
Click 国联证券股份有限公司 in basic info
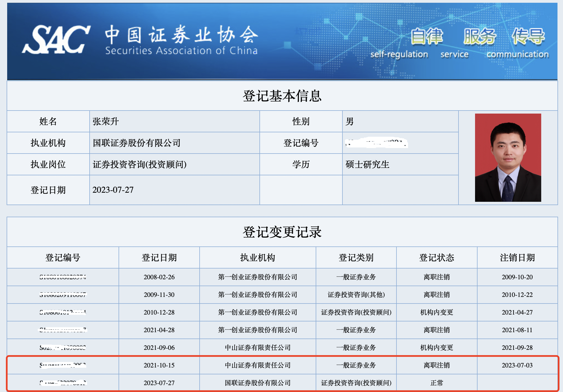click(x=136, y=143)
